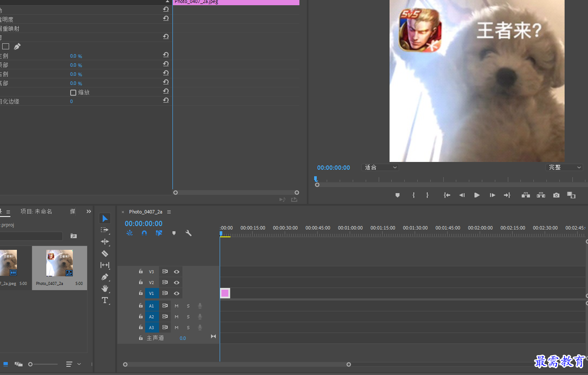Close the Photo_0407_2a sequence tab
The height and width of the screenshot is (375, 588).
pos(123,212)
